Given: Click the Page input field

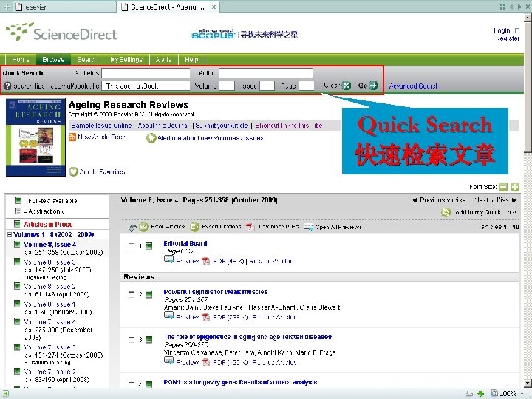Looking at the screenshot, I should (307, 86).
